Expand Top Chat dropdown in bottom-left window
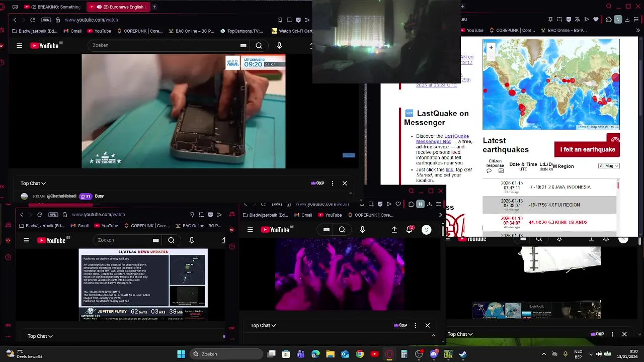This screenshot has height=362, width=644. click(40, 336)
